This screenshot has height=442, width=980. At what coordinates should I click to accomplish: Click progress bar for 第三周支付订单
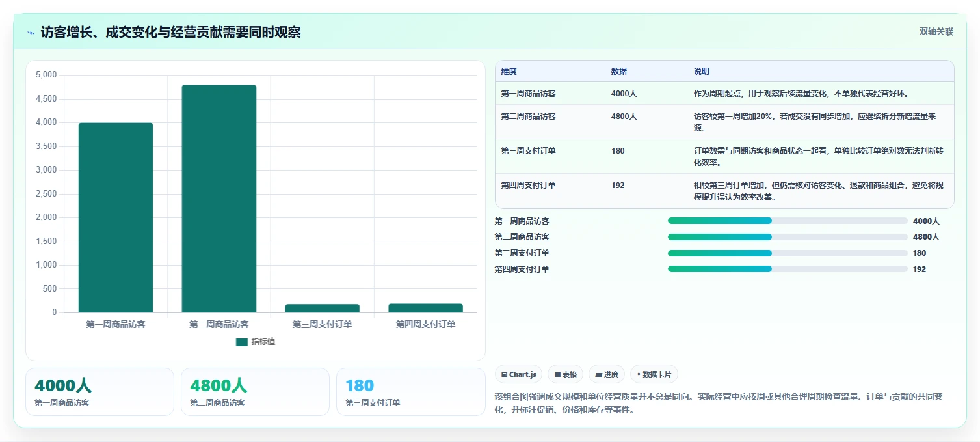pyautogui.click(x=788, y=253)
